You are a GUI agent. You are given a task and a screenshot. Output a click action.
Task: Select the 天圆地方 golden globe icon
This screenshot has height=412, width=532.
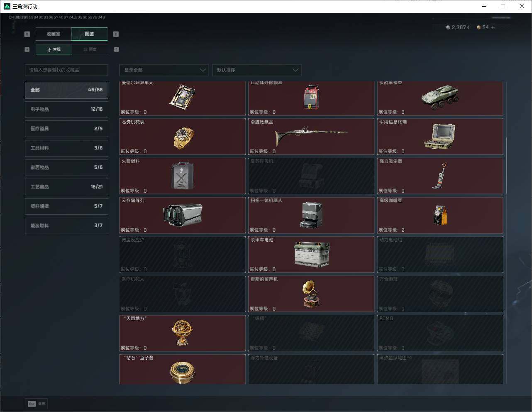(x=182, y=333)
